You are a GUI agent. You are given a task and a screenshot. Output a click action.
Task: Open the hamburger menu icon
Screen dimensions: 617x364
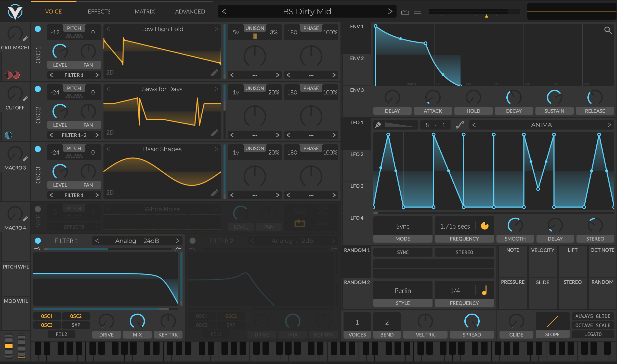click(417, 11)
